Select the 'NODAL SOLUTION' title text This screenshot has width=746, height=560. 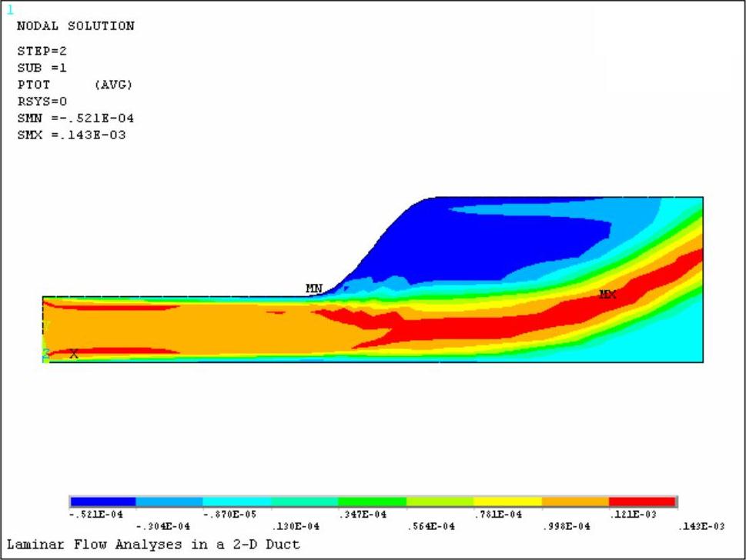[x=75, y=26]
